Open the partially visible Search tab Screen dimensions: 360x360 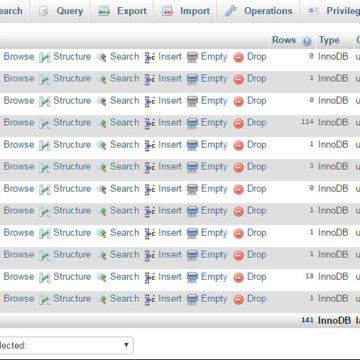click(12, 11)
